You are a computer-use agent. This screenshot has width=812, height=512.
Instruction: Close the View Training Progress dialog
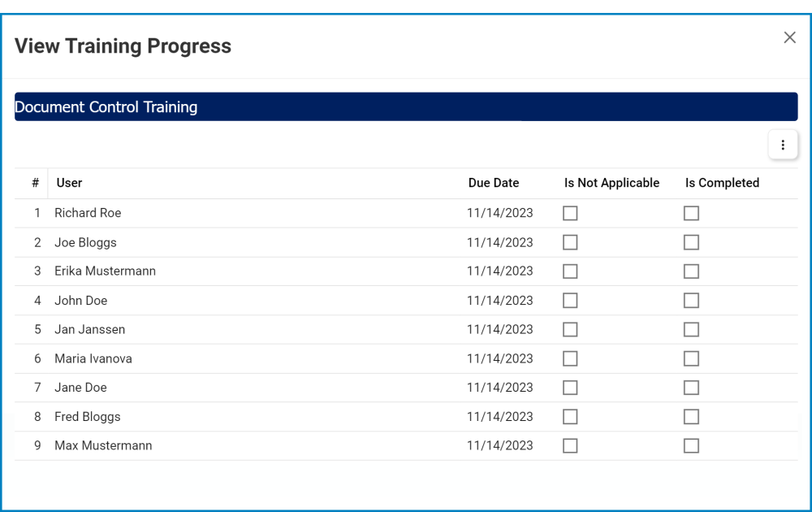pos(788,37)
